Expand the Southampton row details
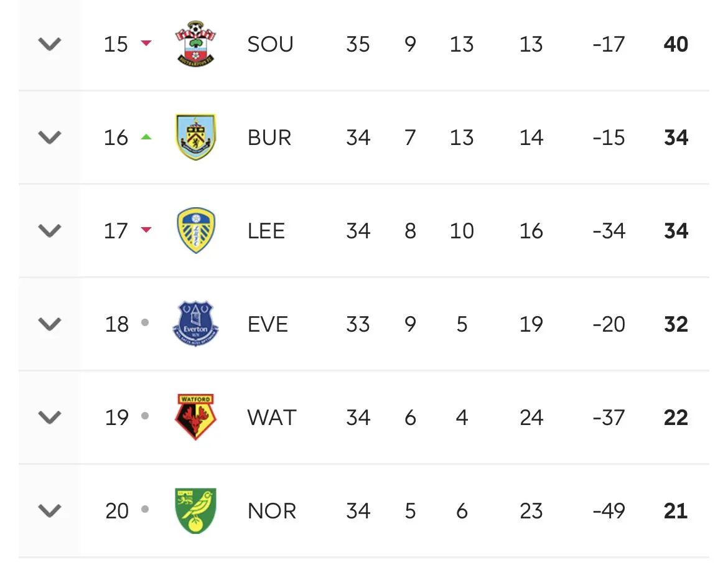 click(50, 44)
